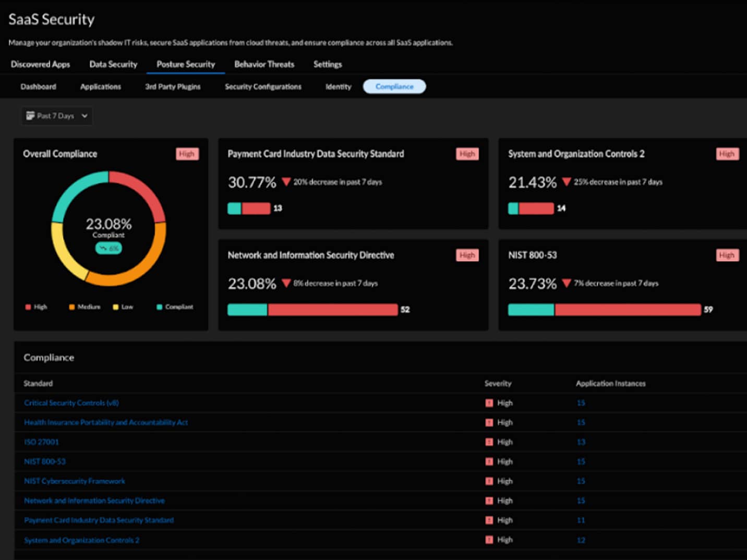Viewport: 747px width, 560px height.
Task: Sort by the Severity column header
Action: tap(498, 383)
